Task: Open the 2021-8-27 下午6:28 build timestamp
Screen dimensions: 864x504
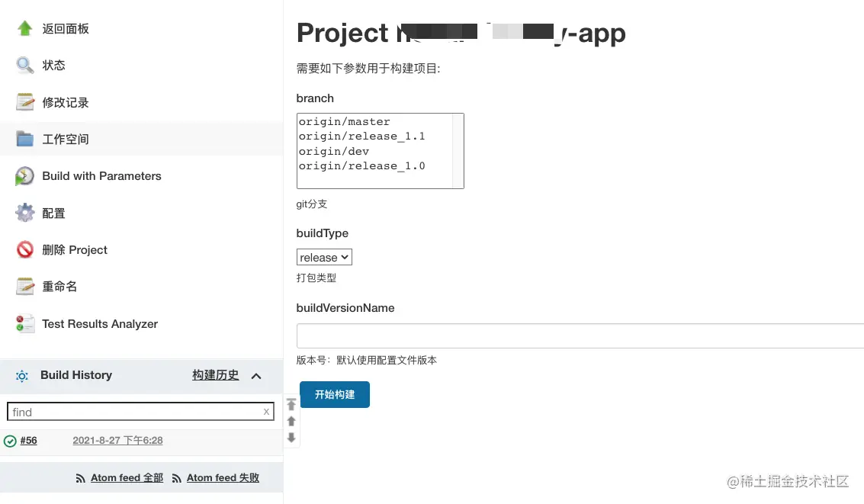Action: coord(118,441)
